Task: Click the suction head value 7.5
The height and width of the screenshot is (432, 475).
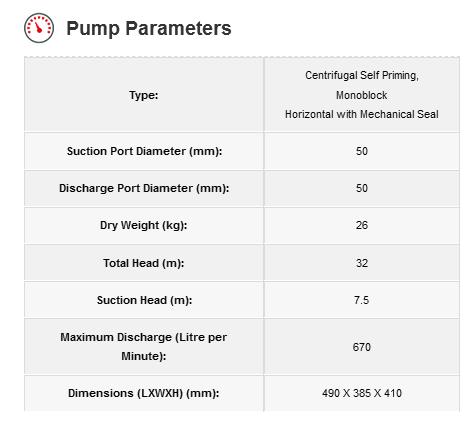Action: click(362, 300)
